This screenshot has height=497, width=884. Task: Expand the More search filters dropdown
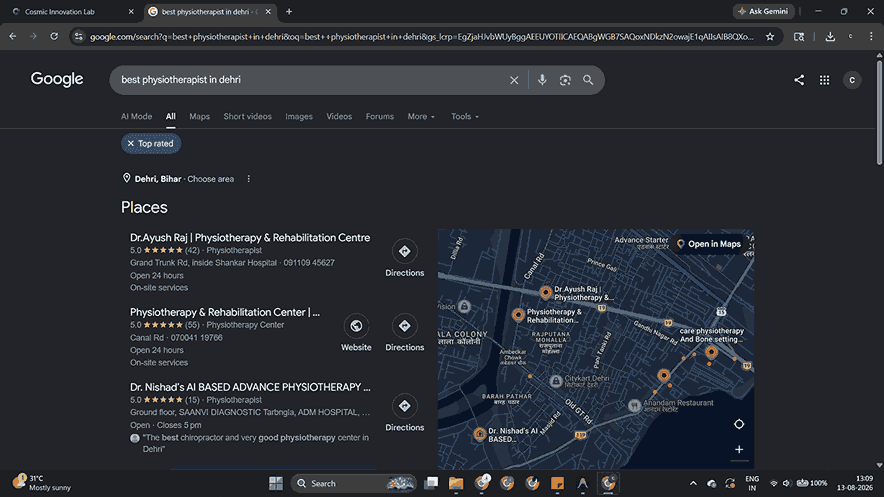(x=421, y=117)
